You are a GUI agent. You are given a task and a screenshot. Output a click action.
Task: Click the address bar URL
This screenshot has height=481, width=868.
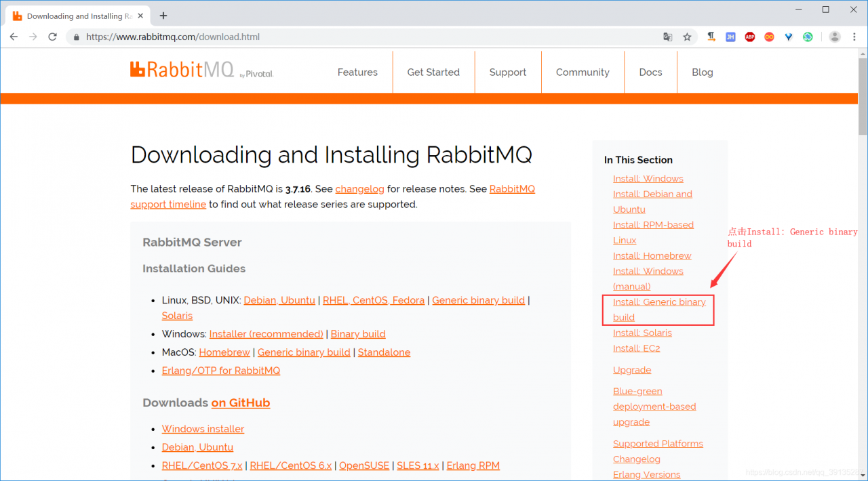pos(173,37)
